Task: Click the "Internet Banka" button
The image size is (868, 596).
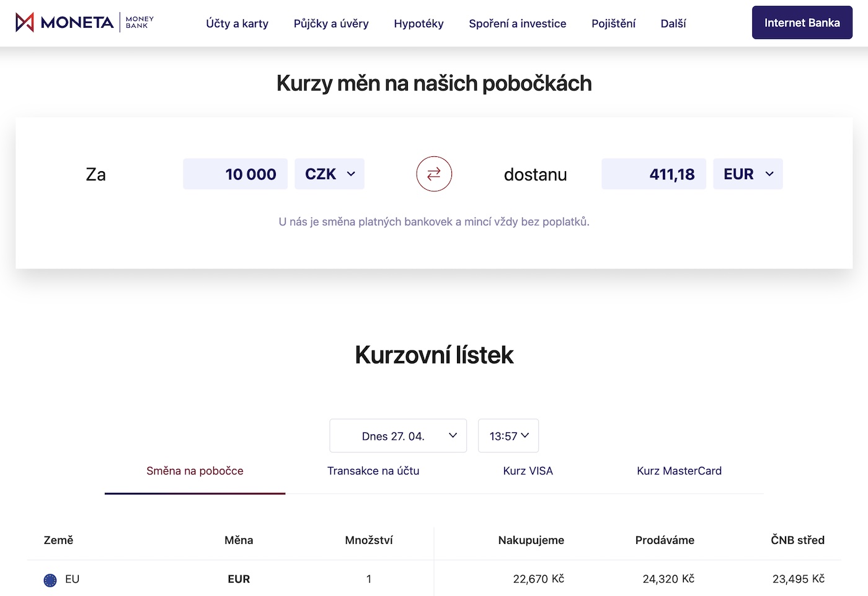Action: coord(802,22)
